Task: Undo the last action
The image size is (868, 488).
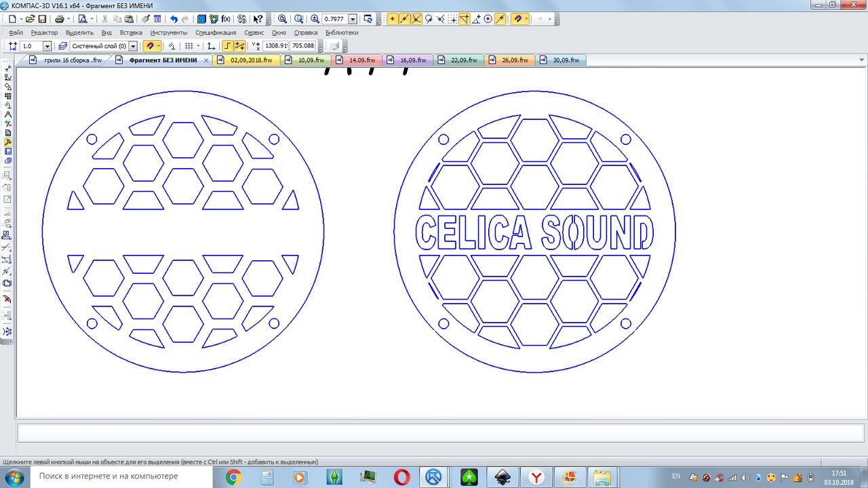Action: pyautogui.click(x=174, y=19)
